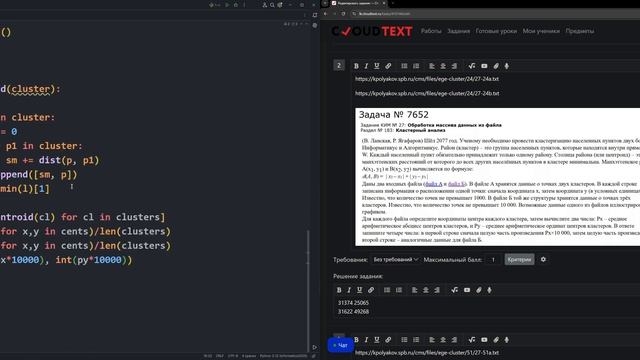Viewport: 640px width, 360px height.
Task: Insert video in task 2 description toolbar
Action: 484,66
